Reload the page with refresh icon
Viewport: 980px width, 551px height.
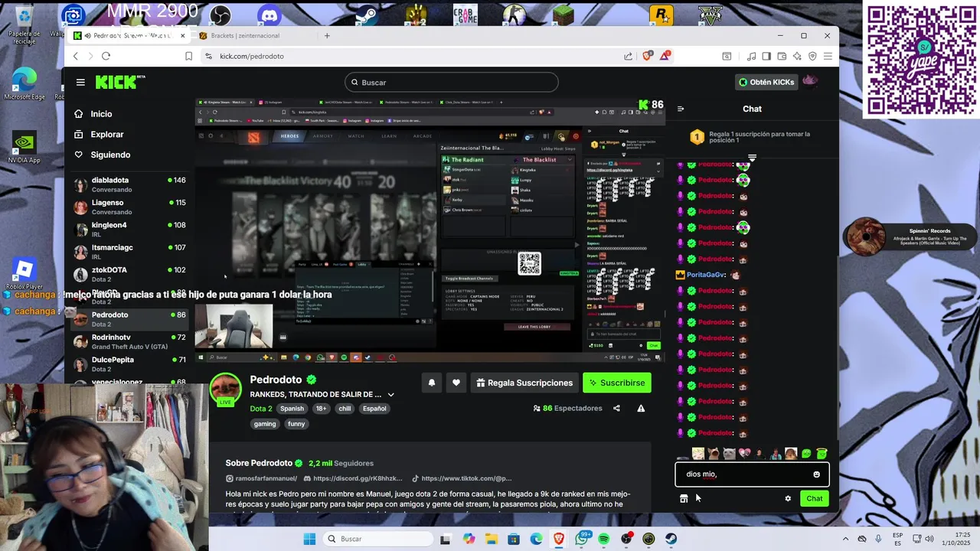(x=106, y=56)
